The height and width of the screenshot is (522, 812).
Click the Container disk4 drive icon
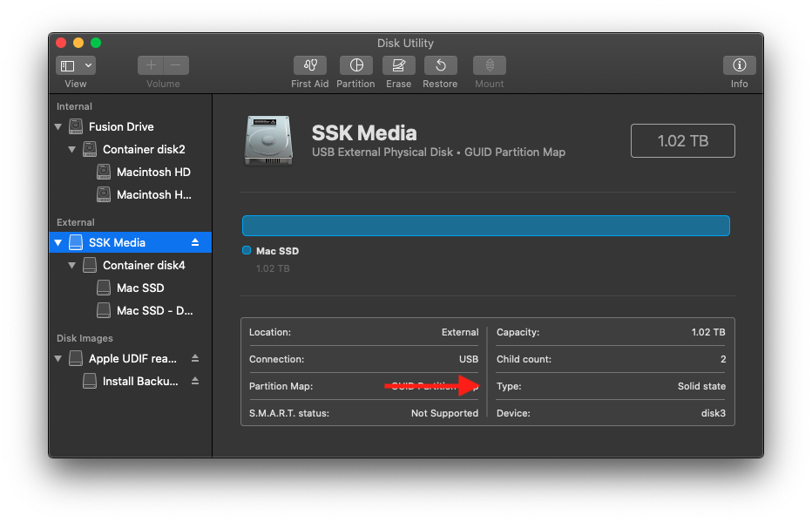[x=90, y=265]
